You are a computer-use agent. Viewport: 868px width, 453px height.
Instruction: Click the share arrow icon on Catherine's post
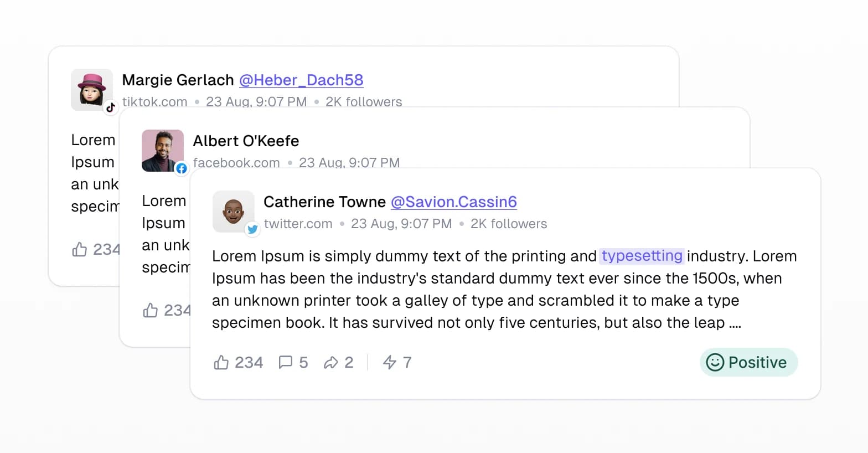pyautogui.click(x=331, y=363)
